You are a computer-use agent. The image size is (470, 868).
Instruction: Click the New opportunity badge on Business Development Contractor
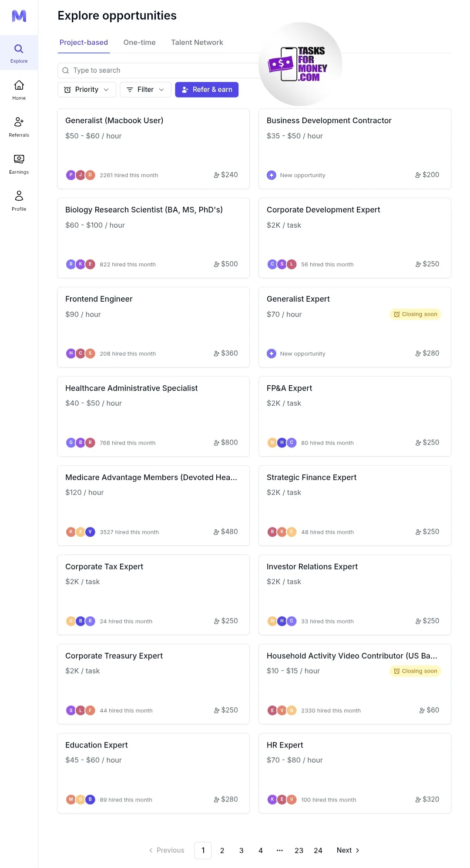296,175
